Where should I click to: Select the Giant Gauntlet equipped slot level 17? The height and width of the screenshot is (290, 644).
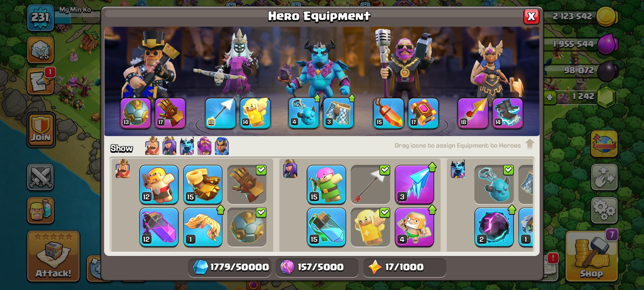[170, 113]
